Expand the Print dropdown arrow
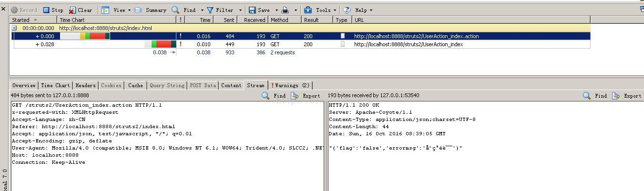Screen dimensions: 644x191 coord(296,10)
